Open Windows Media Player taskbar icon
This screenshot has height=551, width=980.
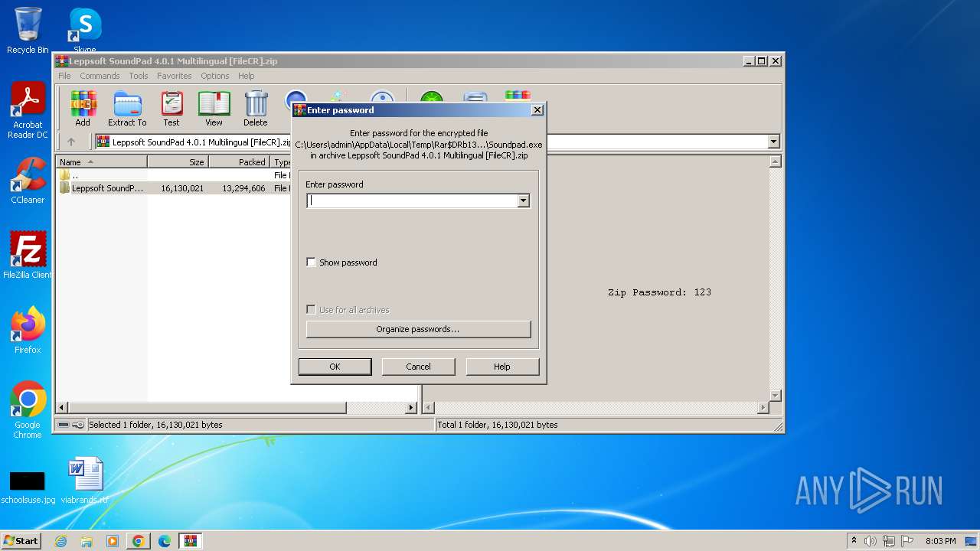[113, 541]
